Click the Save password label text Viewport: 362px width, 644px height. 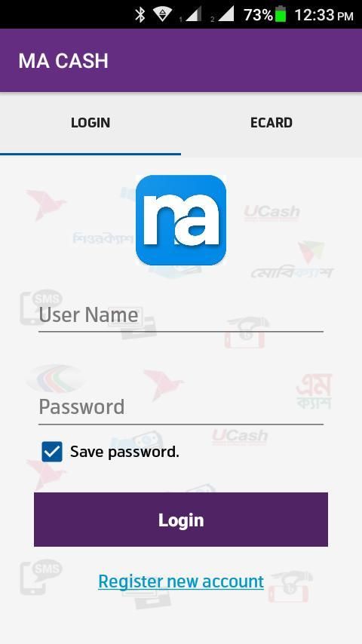pyautogui.click(x=124, y=452)
